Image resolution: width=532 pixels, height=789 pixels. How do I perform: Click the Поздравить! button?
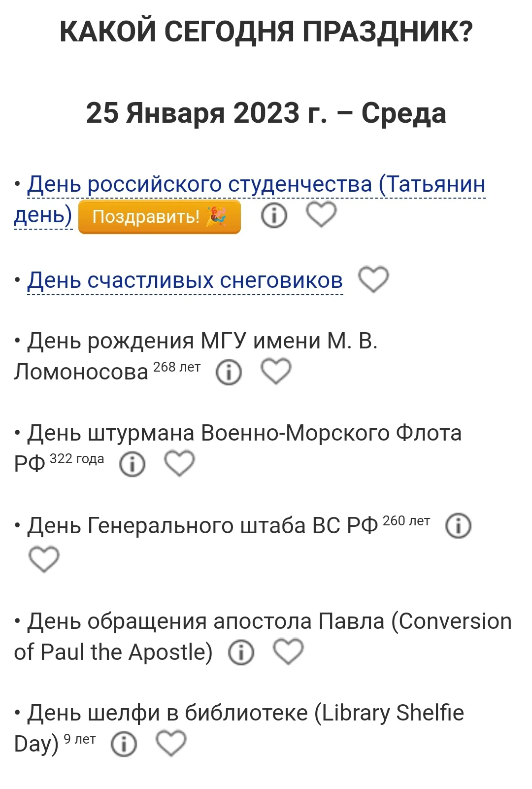coord(159,216)
